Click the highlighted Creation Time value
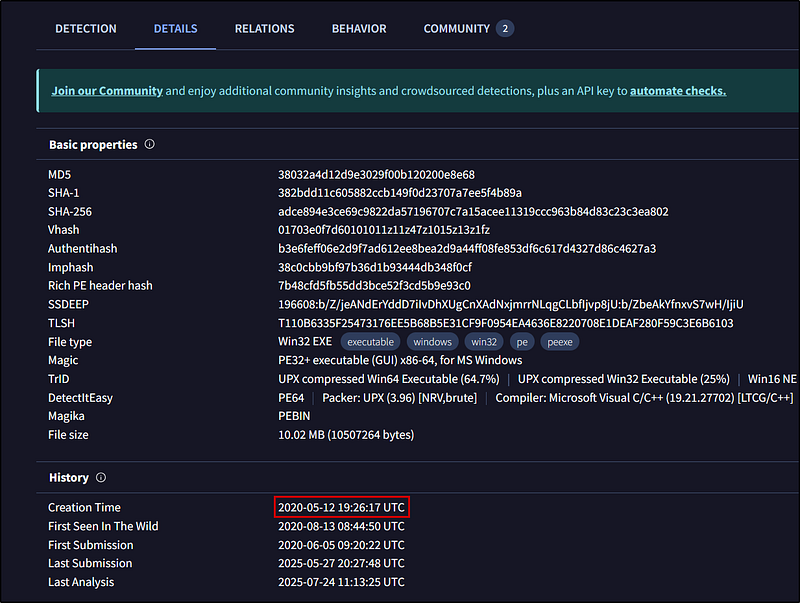The height and width of the screenshot is (603, 800). (x=341, y=508)
